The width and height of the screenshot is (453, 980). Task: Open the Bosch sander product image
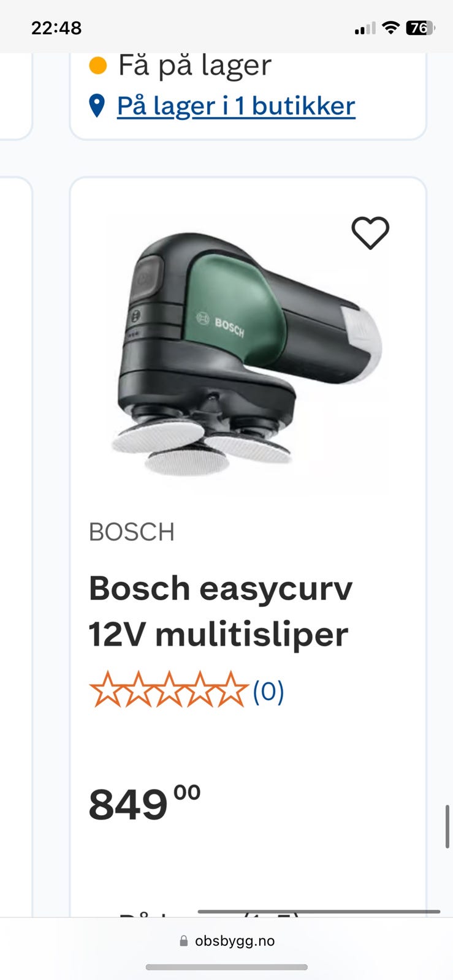(x=248, y=354)
